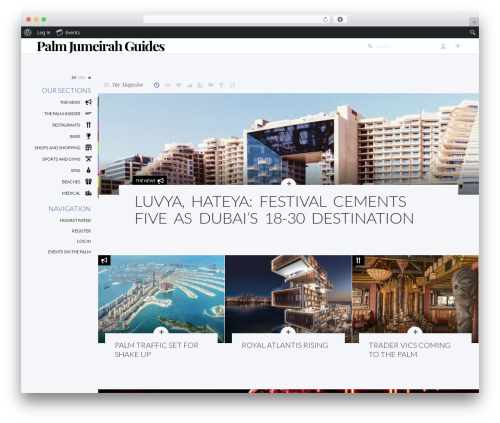The width and height of the screenshot is (500, 423).
Task: Expand plus button on Trader Vics card
Action: coord(415,332)
